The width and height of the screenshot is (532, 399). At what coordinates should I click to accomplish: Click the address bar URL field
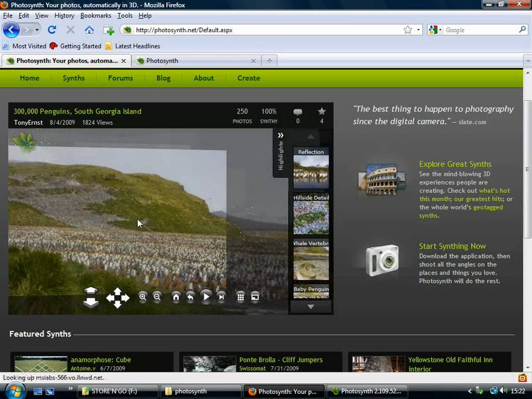click(x=268, y=30)
